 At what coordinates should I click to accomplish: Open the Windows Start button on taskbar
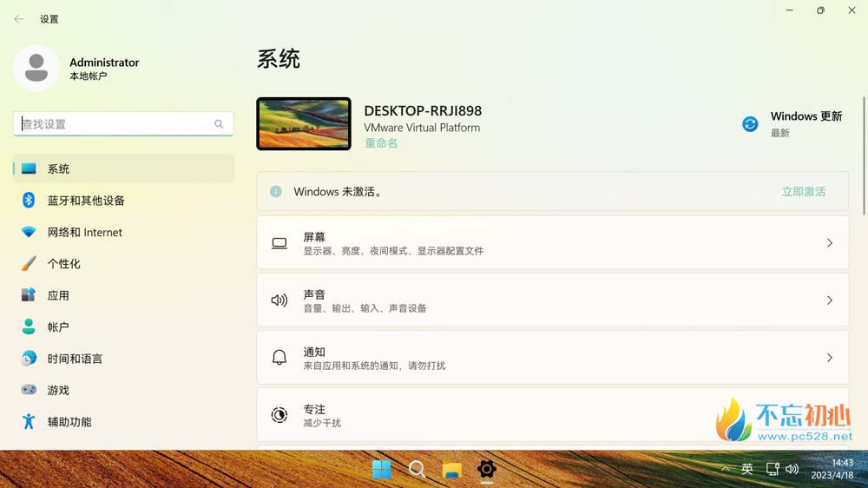(381, 470)
